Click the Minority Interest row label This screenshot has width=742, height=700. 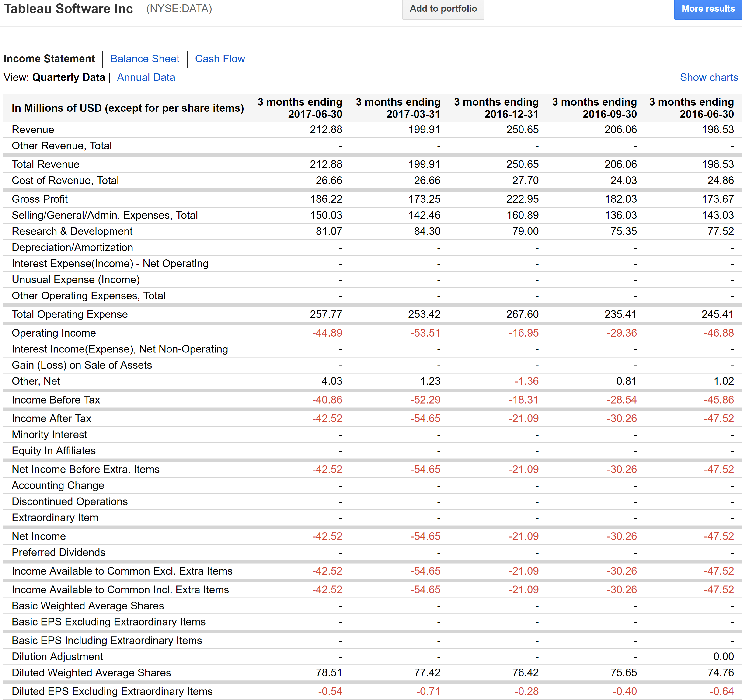49,435
